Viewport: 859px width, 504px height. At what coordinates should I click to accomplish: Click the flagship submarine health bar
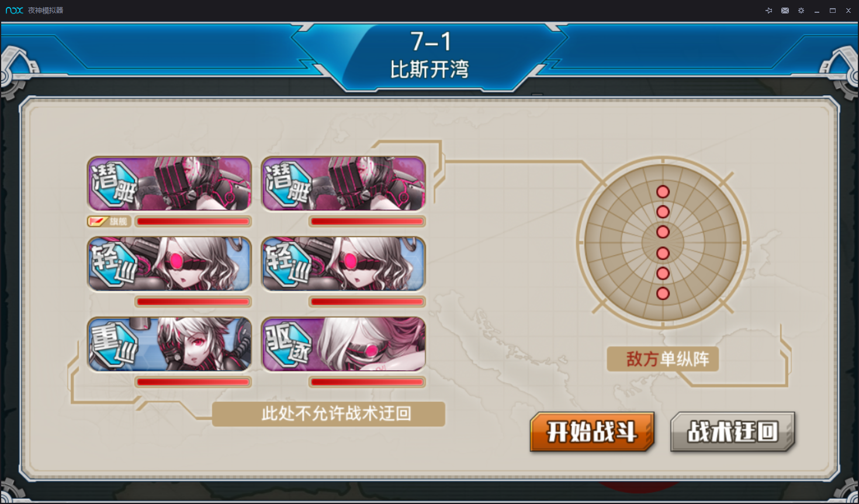pos(193,221)
